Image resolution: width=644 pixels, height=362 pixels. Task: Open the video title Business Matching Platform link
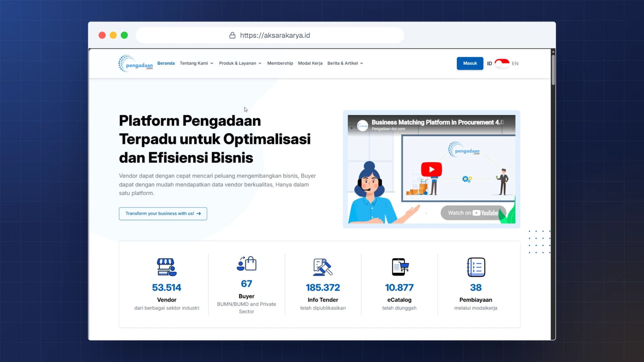pyautogui.click(x=438, y=122)
